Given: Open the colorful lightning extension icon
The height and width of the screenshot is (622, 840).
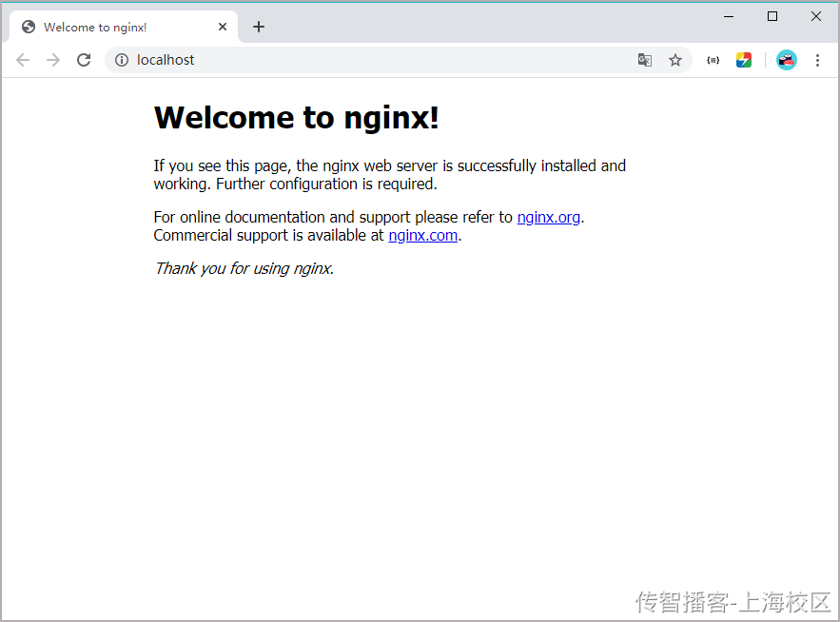Looking at the screenshot, I should pos(744,60).
